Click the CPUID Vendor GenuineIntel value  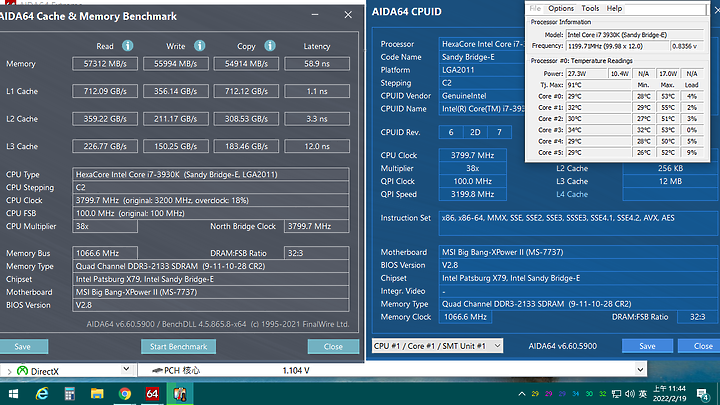click(x=481, y=96)
